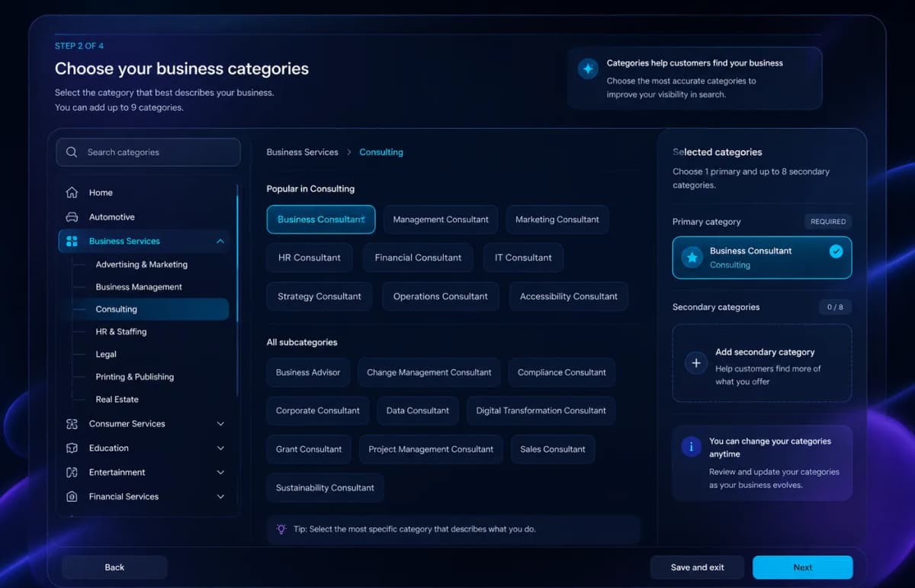Deselect the Business Consultant chip

click(321, 220)
